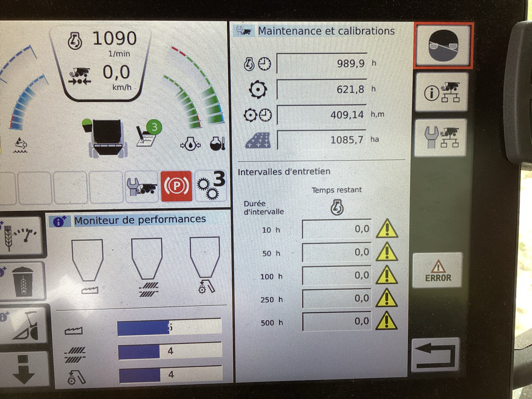Viewport: 532px width, 399px height.
Task: Open the Maintenance et calibrations header
Action: [326, 31]
